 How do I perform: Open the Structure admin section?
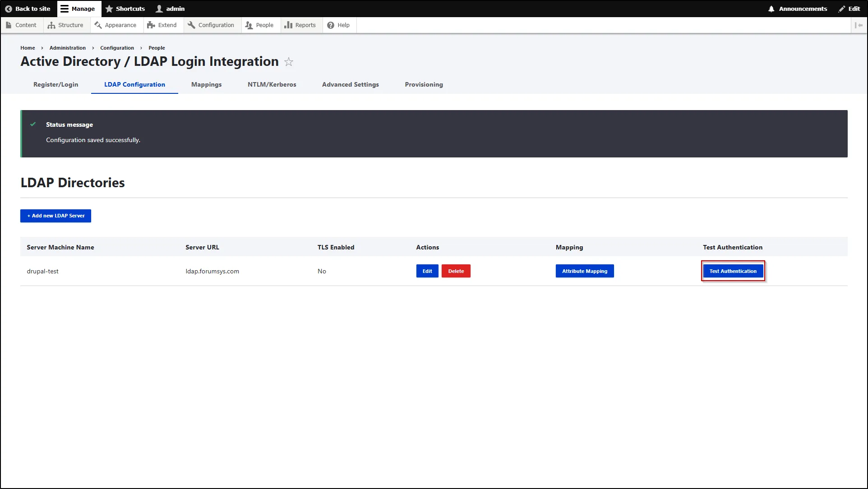click(66, 25)
